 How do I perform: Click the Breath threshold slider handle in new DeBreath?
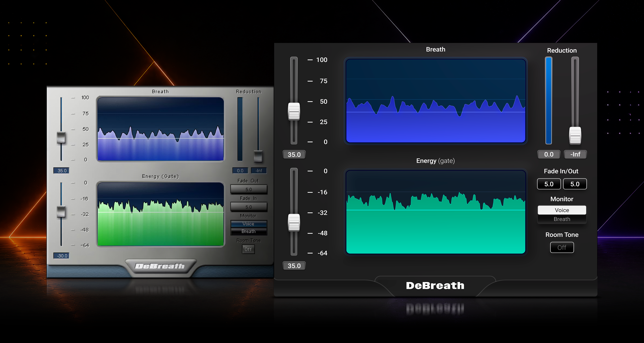(294, 111)
